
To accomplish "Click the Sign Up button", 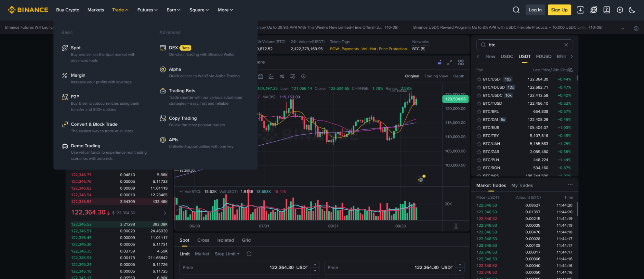I will pos(559,10).
